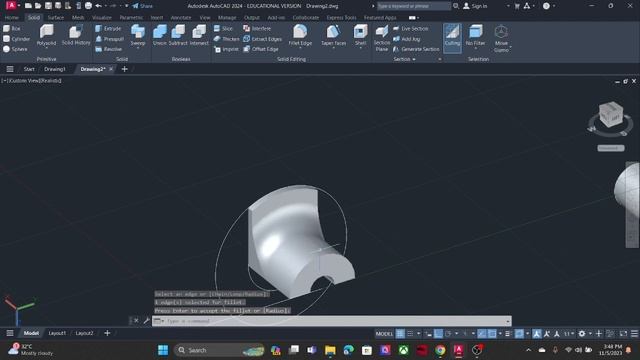Choose the Slice tool
The image size is (640, 360).
223,29
